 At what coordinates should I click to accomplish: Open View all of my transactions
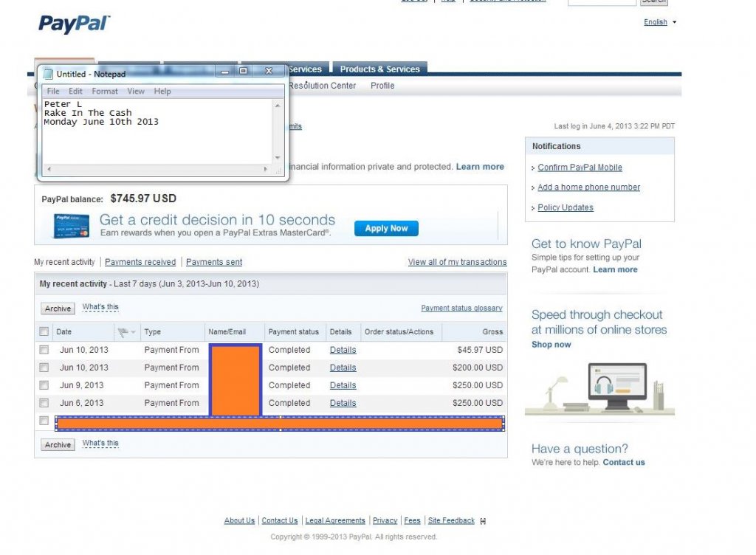(x=457, y=262)
